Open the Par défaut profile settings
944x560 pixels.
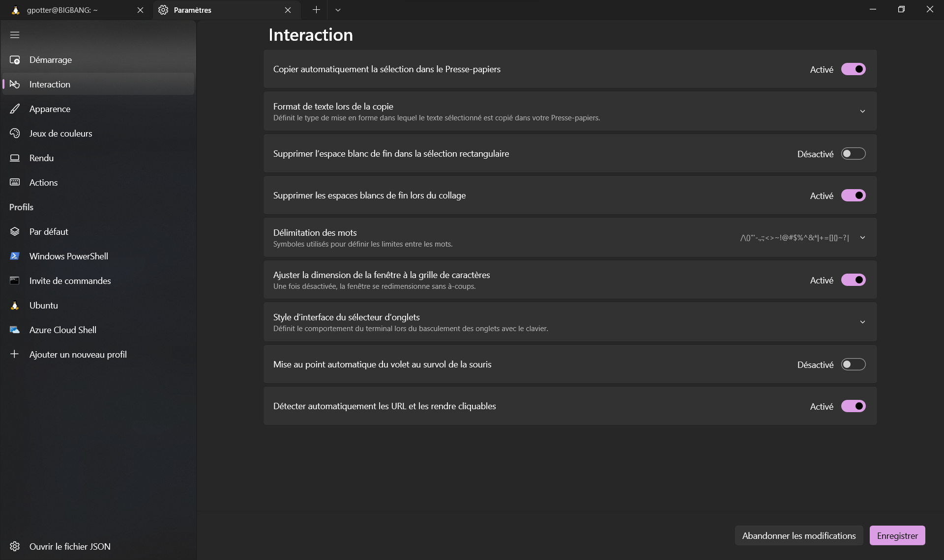(98, 232)
